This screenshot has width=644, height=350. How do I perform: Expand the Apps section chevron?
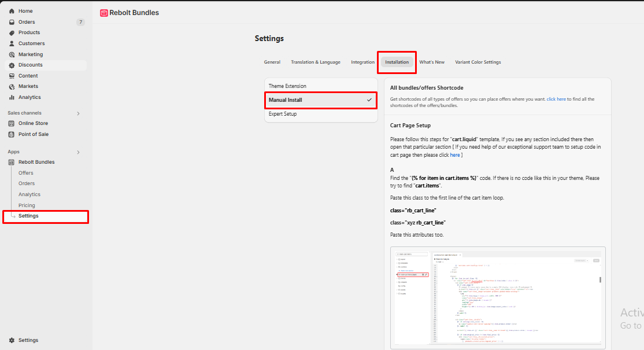coord(78,152)
